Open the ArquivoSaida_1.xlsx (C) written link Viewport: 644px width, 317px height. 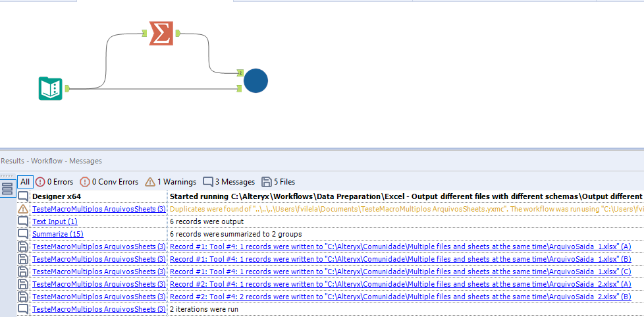pos(400,272)
